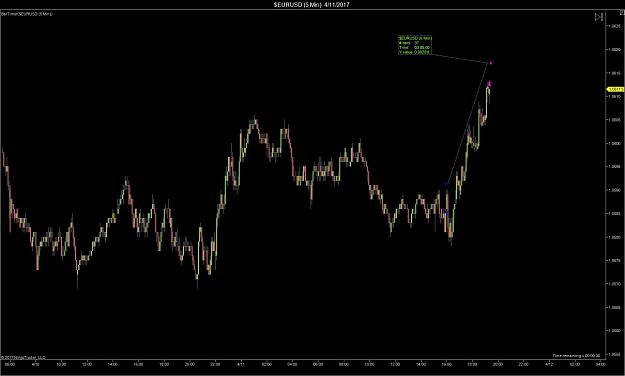625x376 pixels.
Task: Click the small box icon in the top-right corner
Action: 622,13
